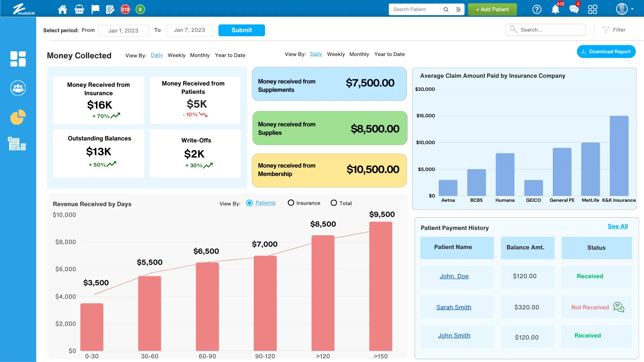
Task: Open the From date picker showing Jan 1, 2023
Action: 123,30
